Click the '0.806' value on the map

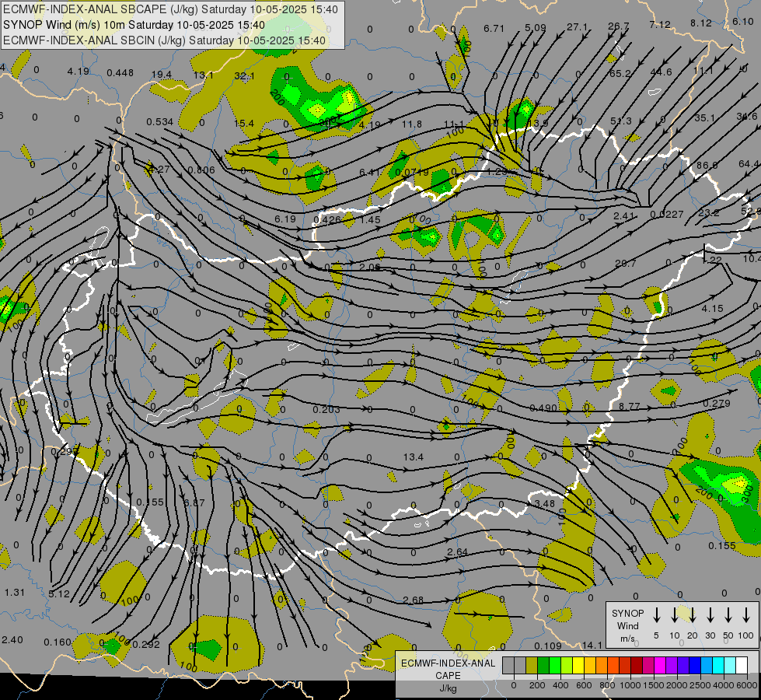tap(201, 170)
